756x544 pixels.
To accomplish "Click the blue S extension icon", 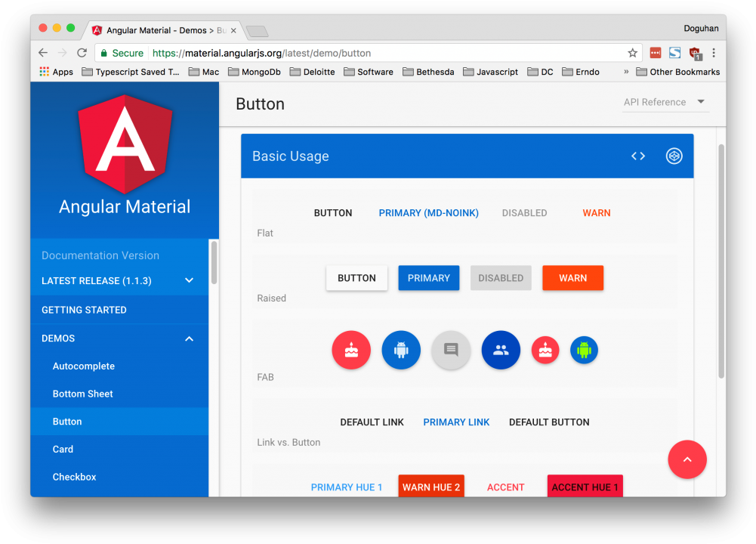I will click(674, 53).
